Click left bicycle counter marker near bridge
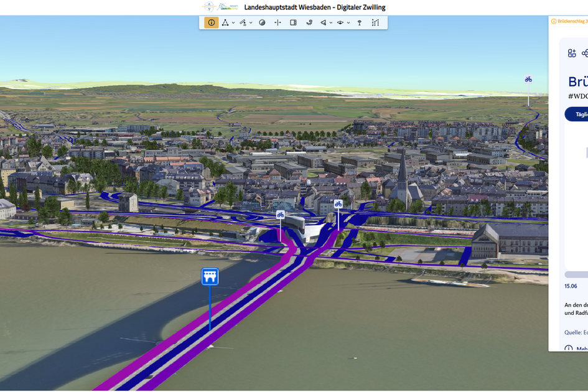Viewport: 588px width, 392px height. pos(281,215)
